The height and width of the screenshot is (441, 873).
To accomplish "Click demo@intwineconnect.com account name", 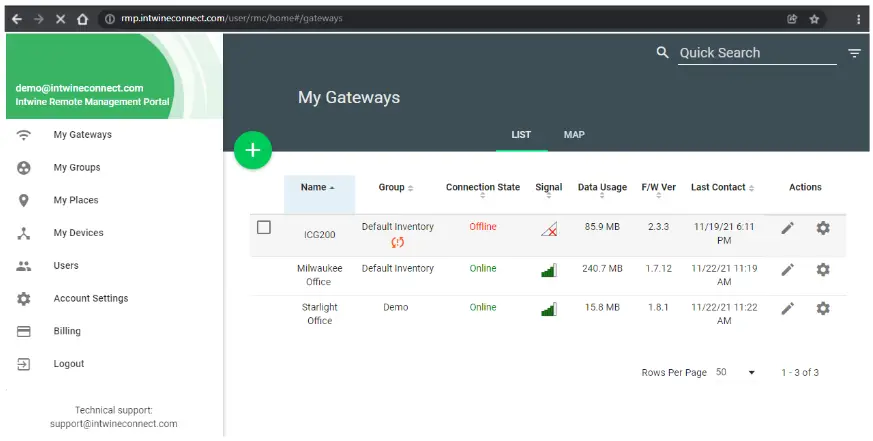I will point(79,88).
